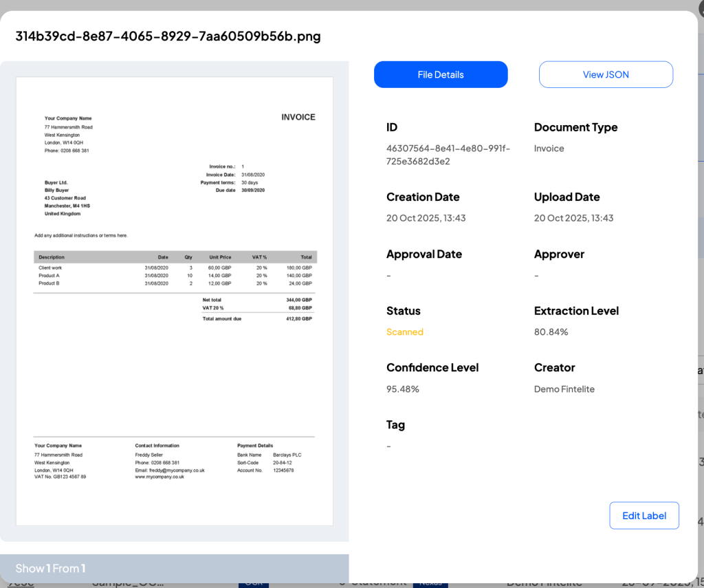
Task: Click the date under Upload Date
Action: click(573, 218)
